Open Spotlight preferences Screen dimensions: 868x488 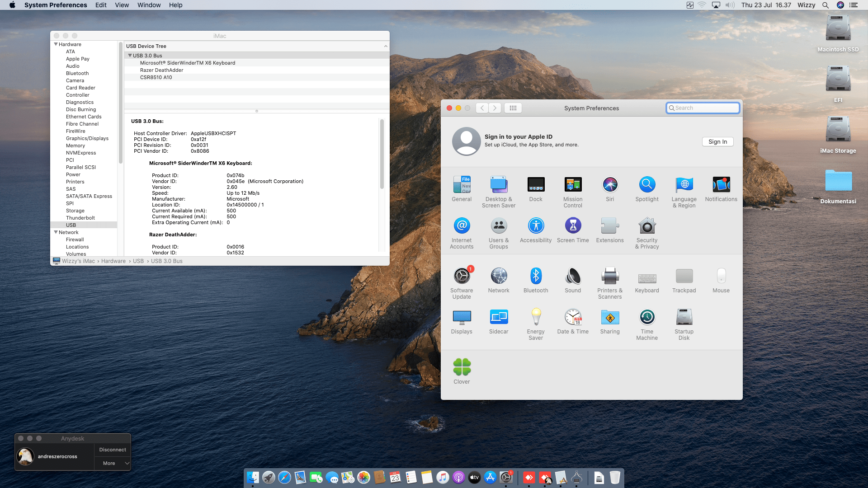pos(647,189)
